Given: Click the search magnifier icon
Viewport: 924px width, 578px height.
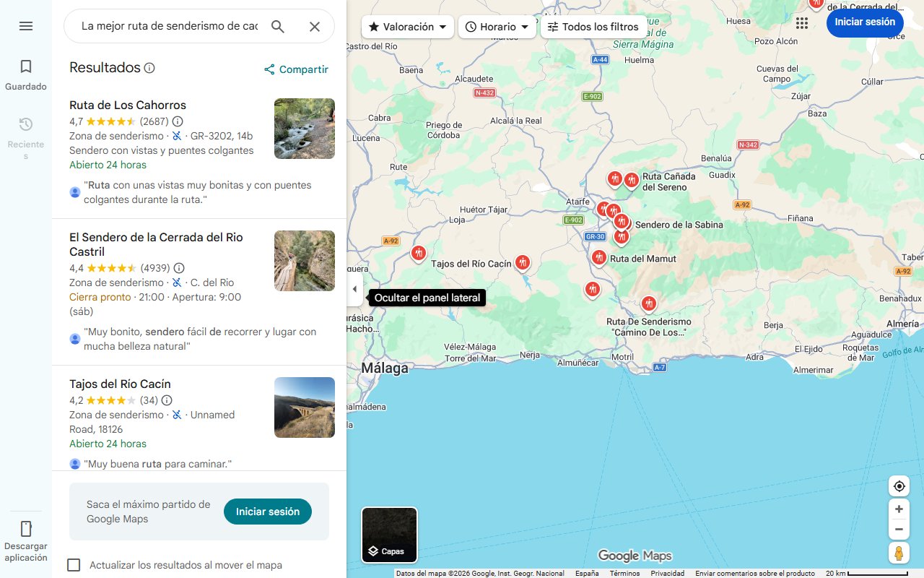Looking at the screenshot, I should coord(278,26).
